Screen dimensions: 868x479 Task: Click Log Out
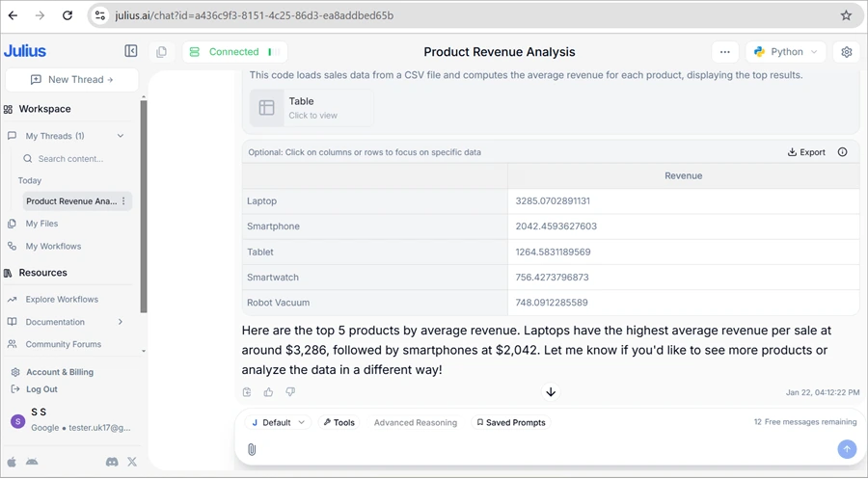[41, 389]
